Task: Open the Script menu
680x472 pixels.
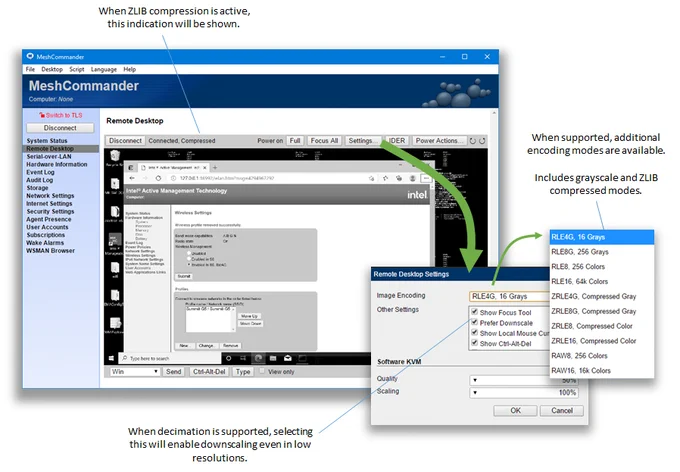Action: (77, 69)
